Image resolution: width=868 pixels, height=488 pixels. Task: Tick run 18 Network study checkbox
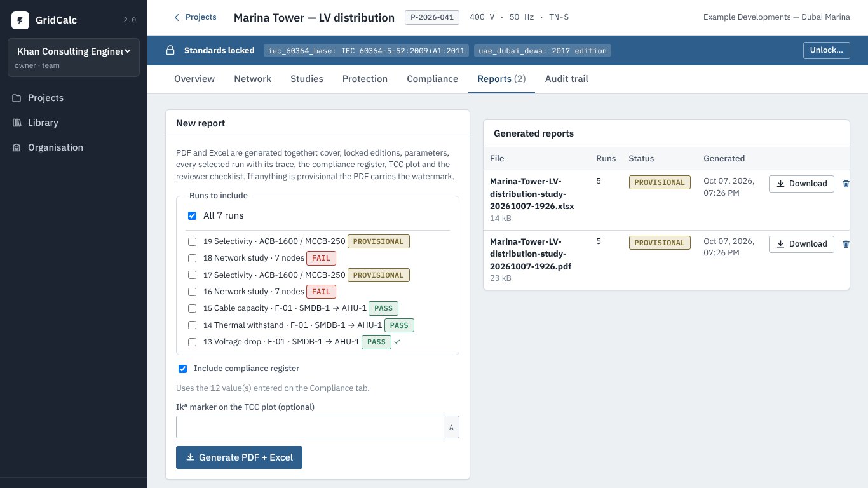pos(192,258)
